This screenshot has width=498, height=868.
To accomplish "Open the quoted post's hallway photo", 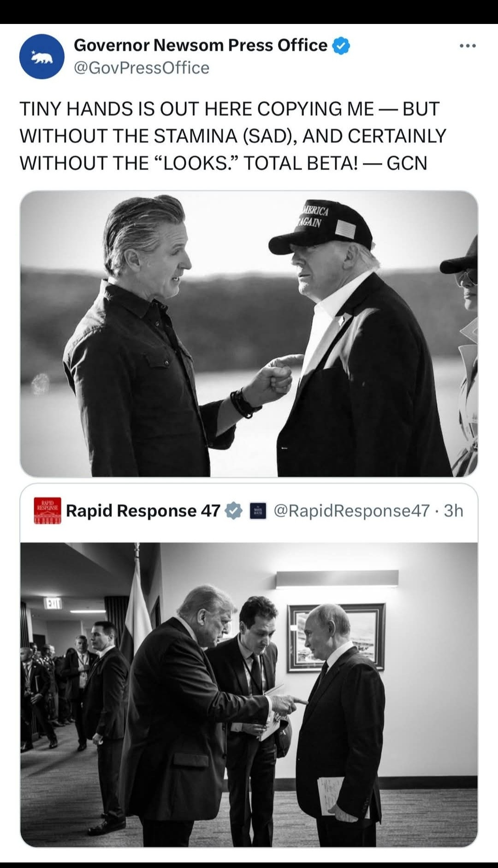I will [249, 695].
